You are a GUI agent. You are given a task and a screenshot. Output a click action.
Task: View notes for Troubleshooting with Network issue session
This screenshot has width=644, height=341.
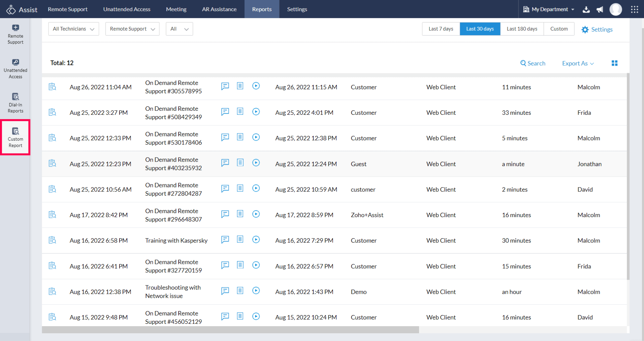(240, 291)
